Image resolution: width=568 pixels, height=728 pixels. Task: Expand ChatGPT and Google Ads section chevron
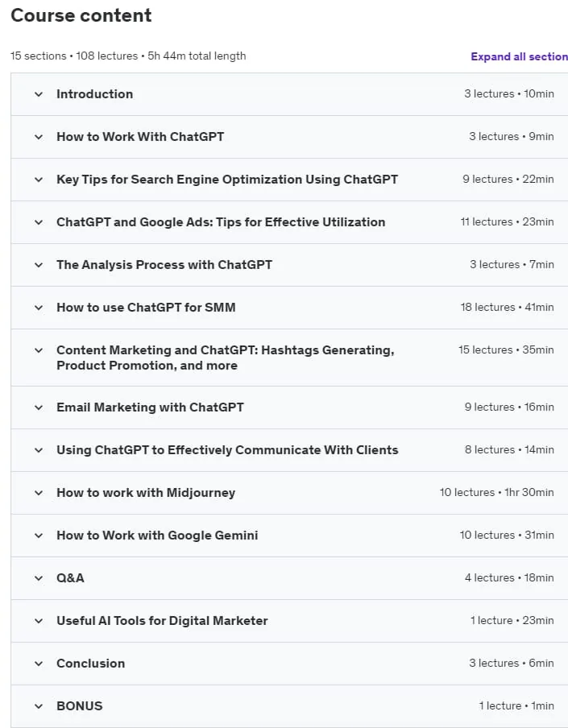pyautogui.click(x=39, y=222)
